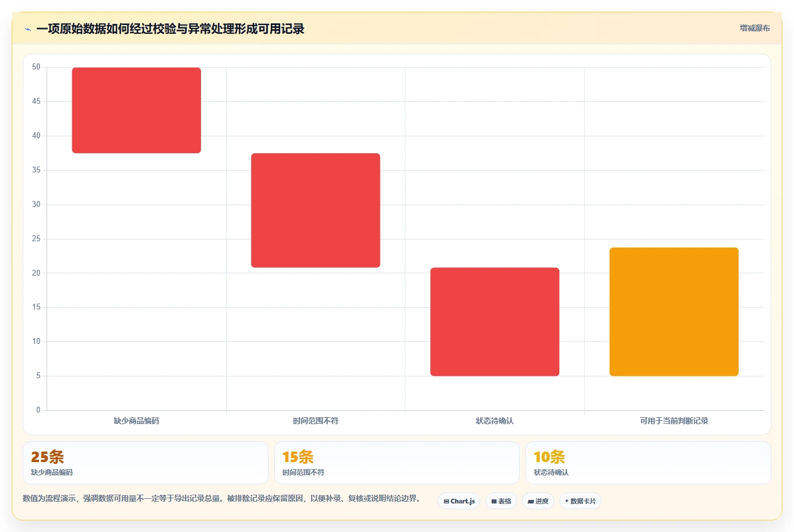Image resolution: width=794 pixels, height=532 pixels.
Task: Click the y-axis value 0
Action: [x=38, y=410]
